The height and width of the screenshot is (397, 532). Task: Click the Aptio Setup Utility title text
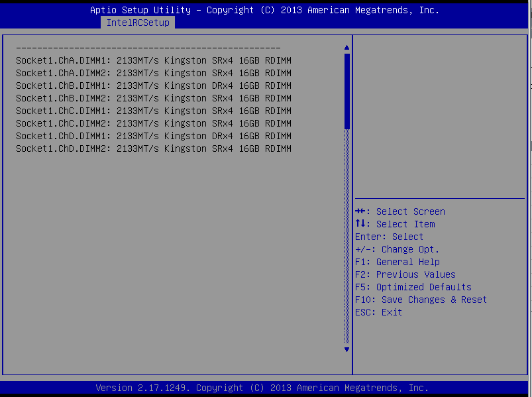[x=264, y=10]
